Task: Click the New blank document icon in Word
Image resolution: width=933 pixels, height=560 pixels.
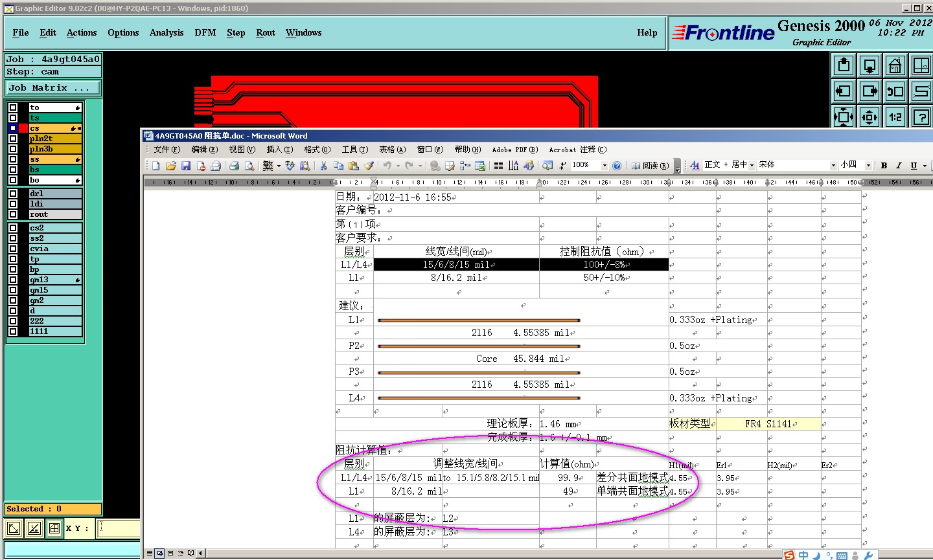Action: pyautogui.click(x=155, y=166)
